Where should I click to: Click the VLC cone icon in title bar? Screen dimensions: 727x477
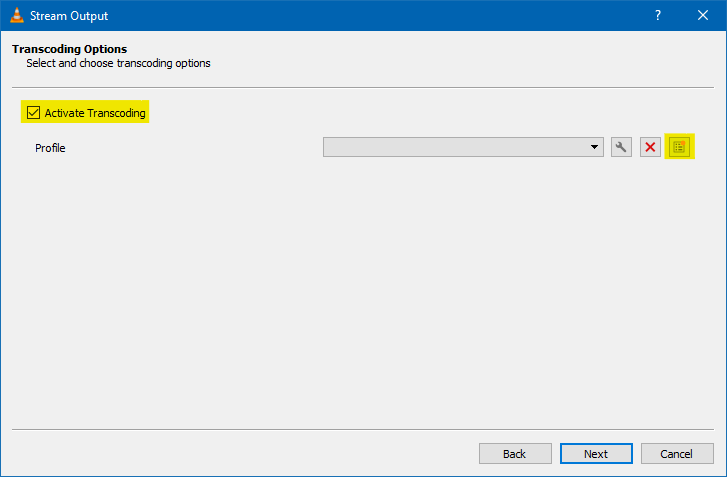[17, 16]
